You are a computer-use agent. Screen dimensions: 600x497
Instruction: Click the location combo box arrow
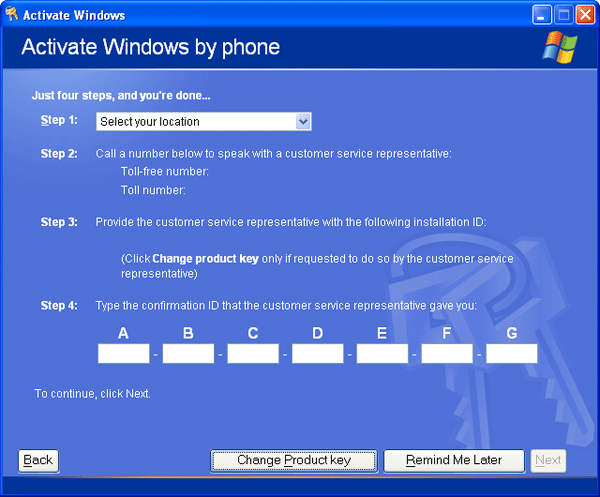pyautogui.click(x=303, y=122)
